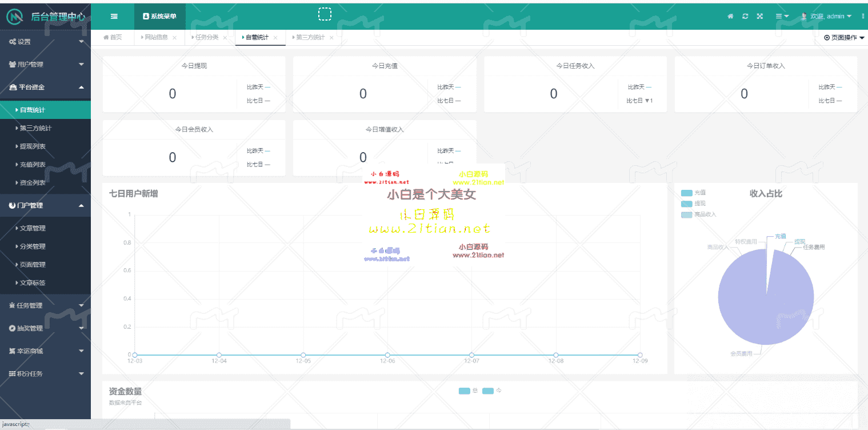Click the vertical three-dot more icon

(863, 17)
